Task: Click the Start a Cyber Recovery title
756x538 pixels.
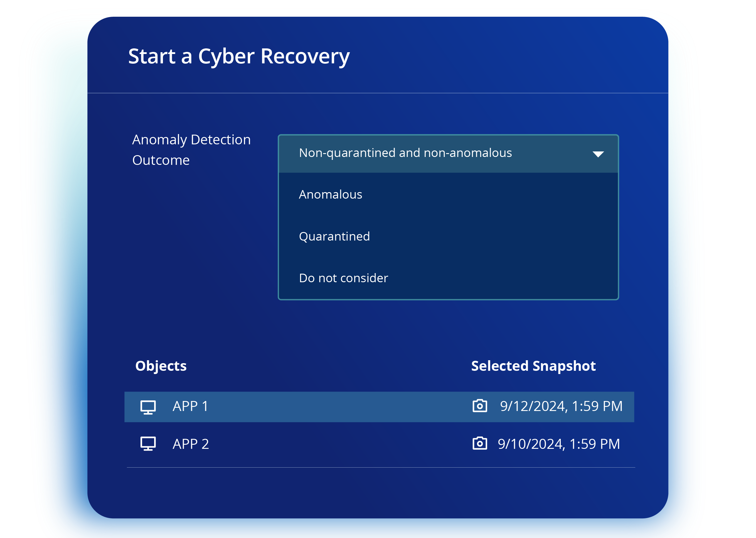Action: tap(239, 56)
